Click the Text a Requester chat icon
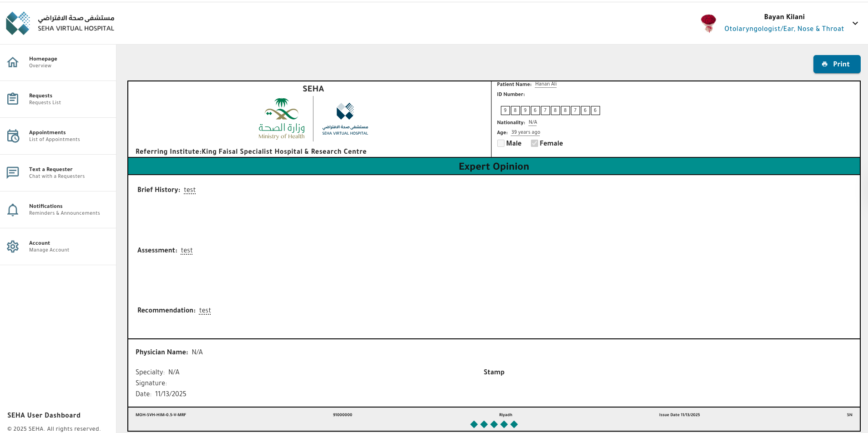 [13, 172]
